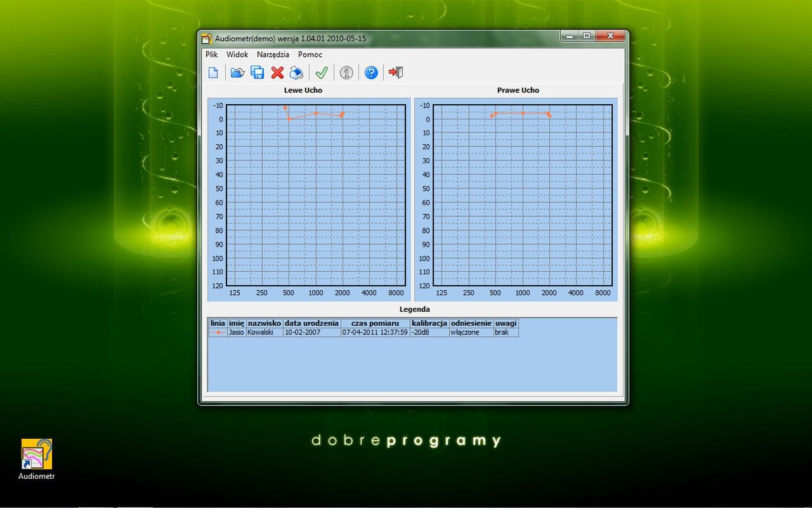Image resolution: width=812 pixels, height=508 pixels.
Task: Save using the floppy disk icon
Action: tap(258, 72)
